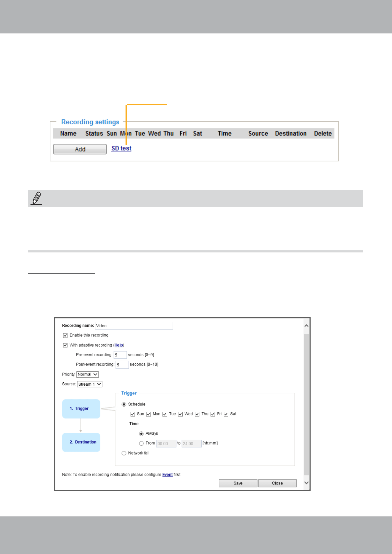Click the scrollbar down arrow
Viewport: 392px width, 554px height.
click(x=306, y=483)
